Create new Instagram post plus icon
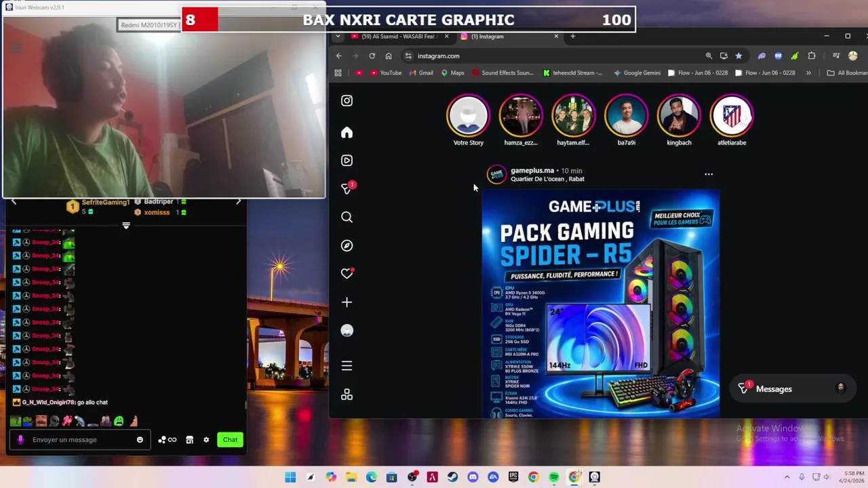Viewport: 868px width, 488px height. [x=347, y=302]
